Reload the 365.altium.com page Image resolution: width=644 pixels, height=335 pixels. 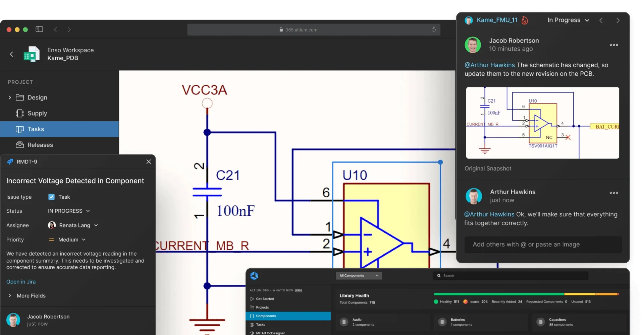pyautogui.click(x=433, y=29)
